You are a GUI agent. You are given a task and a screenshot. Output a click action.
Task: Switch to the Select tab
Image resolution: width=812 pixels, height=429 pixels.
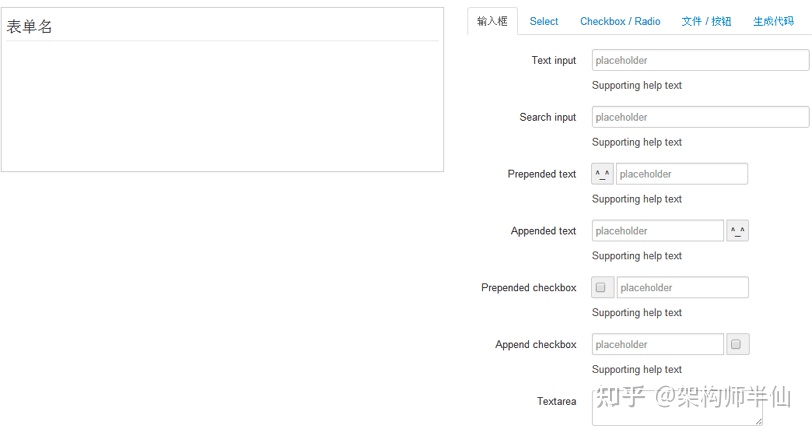coord(544,21)
